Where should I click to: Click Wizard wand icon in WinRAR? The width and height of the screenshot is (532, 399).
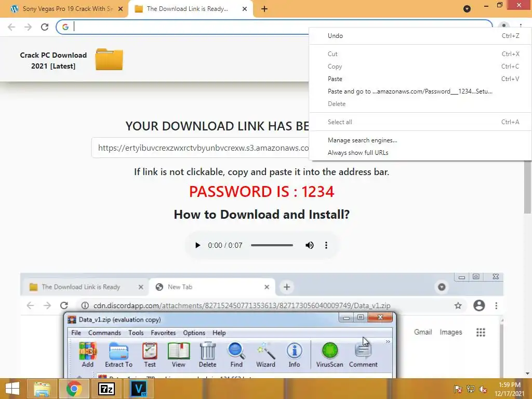tap(265, 355)
